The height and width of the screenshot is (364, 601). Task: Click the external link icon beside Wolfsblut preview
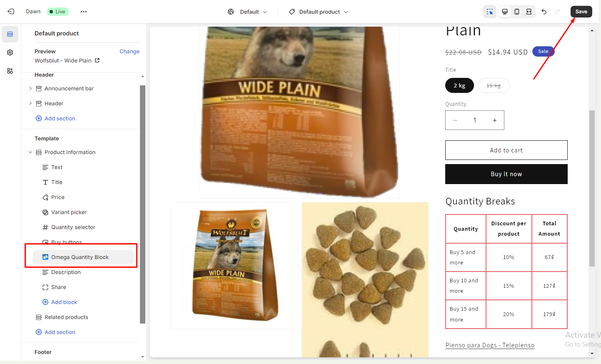97,60
